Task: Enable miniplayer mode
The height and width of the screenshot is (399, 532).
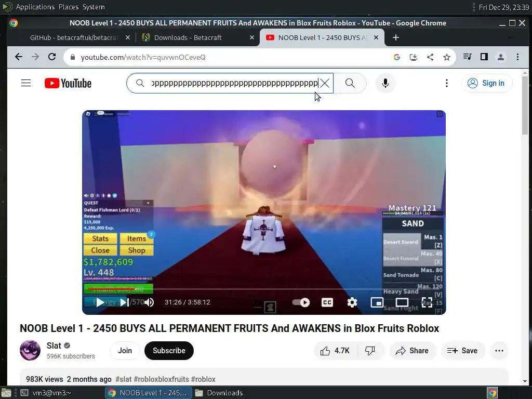Action: coord(377,302)
